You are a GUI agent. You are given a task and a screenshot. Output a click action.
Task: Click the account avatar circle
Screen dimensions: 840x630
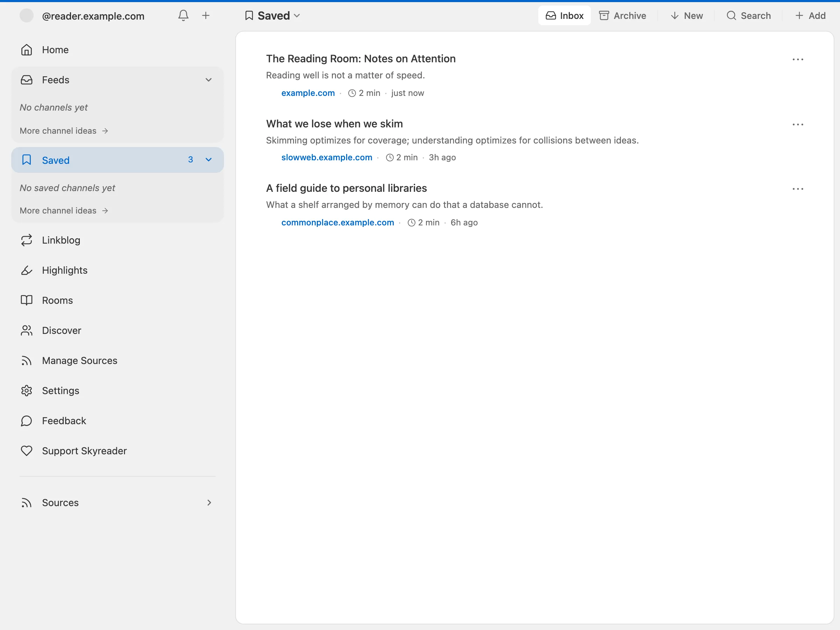[27, 15]
